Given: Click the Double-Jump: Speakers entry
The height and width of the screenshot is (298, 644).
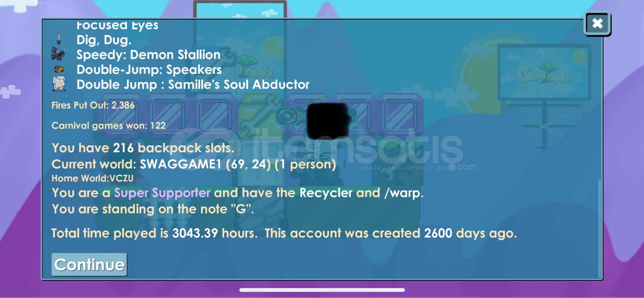Looking at the screenshot, I should pyautogui.click(x=149, y=70).
